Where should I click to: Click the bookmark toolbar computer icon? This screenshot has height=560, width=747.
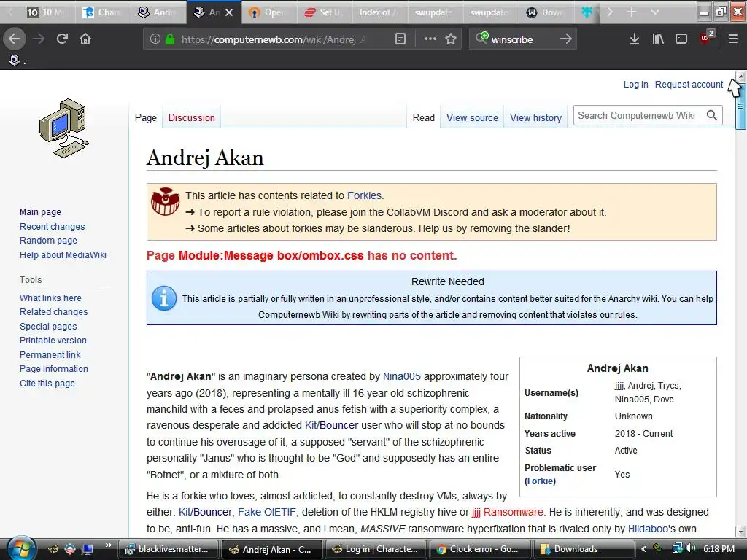point(15,60)
